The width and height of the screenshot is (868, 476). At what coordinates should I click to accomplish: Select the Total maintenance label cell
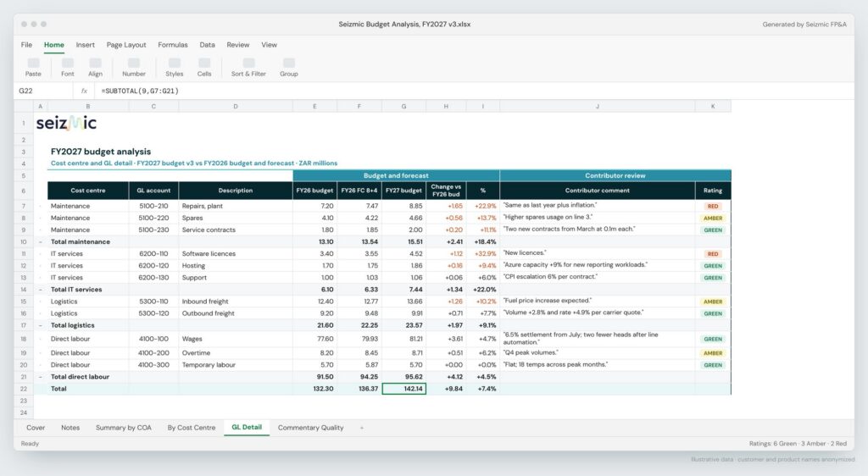[x=88, y=241]
